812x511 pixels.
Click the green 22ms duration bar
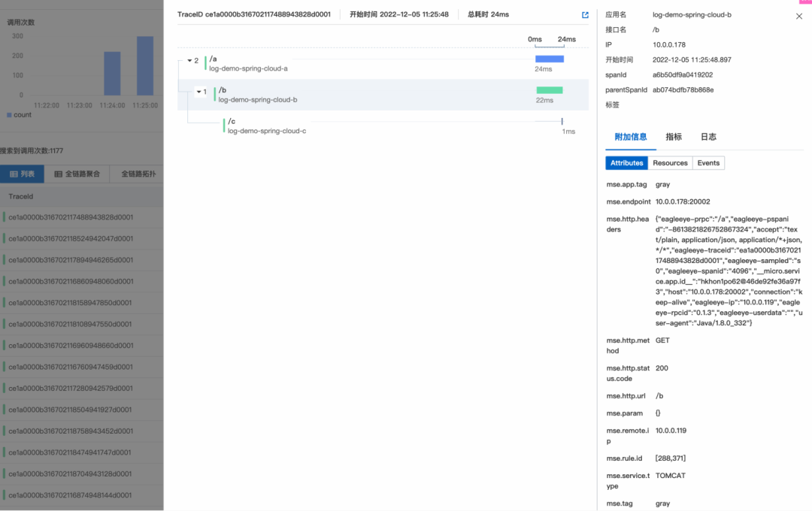tap(550, 90)
